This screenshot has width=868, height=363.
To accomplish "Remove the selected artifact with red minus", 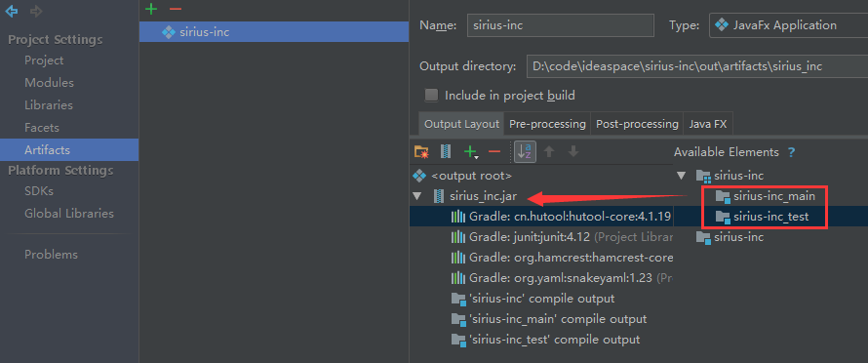I will 176,9.
